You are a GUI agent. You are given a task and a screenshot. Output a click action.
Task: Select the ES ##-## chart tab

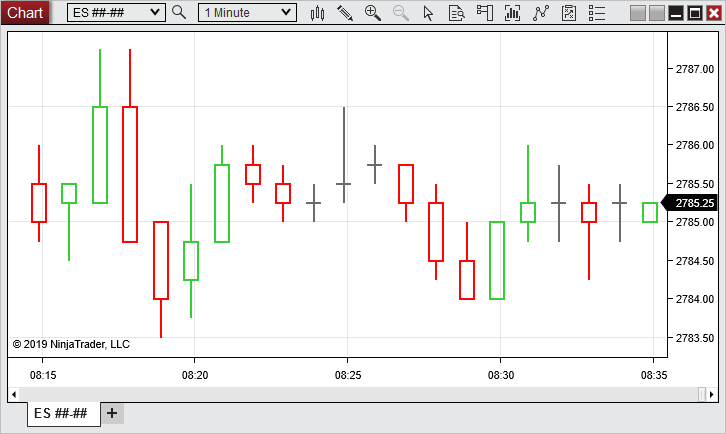pyautogui.click(x=61, y=413)
